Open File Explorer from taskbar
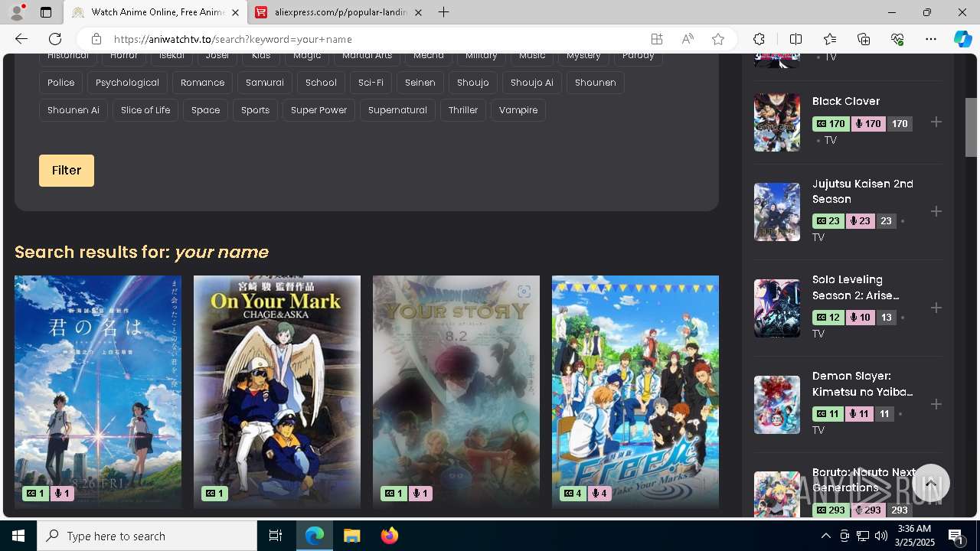 point(351,536)
